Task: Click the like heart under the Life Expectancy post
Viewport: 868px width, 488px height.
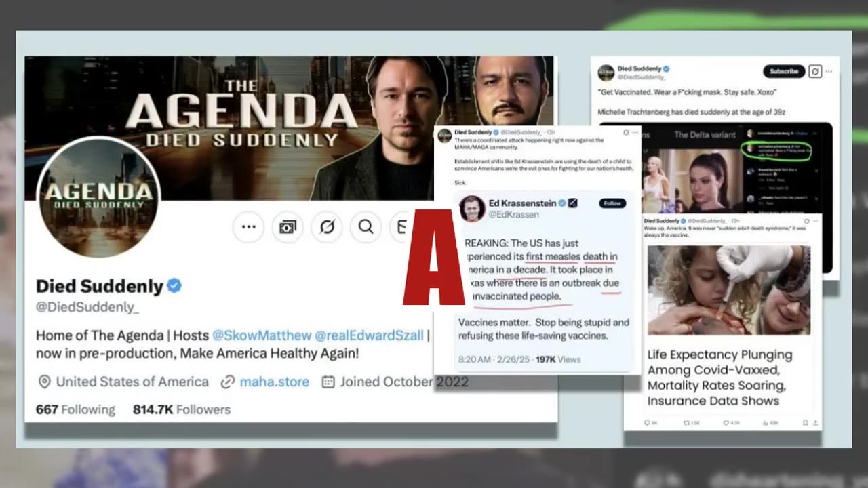Action: [x=726, y=423]
